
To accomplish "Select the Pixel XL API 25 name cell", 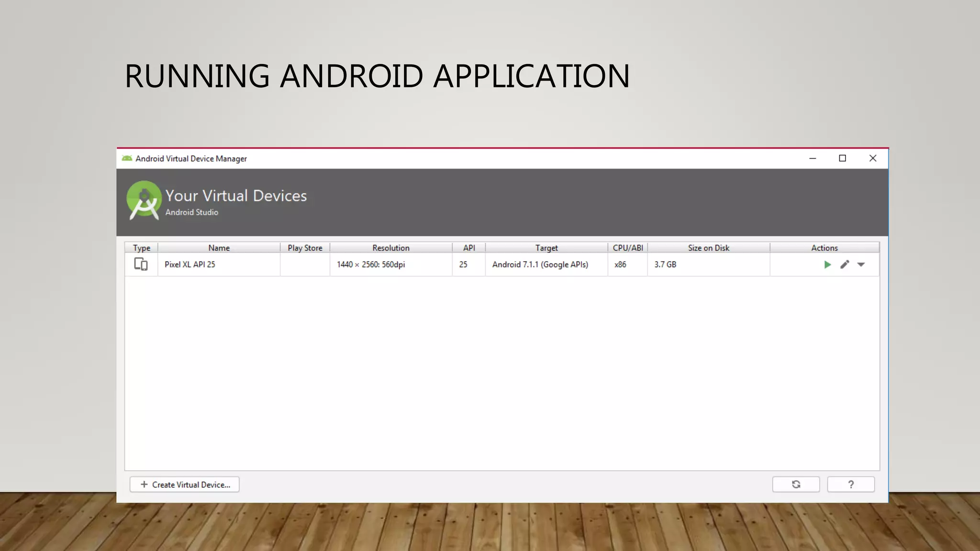I will pyautogui.click(x=219, y=264).
